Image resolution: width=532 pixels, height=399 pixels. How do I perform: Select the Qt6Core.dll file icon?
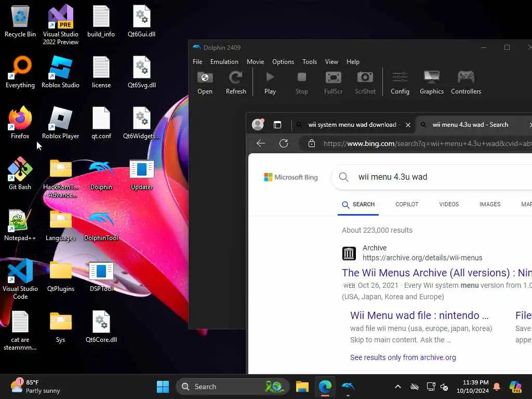click(101, 326)
